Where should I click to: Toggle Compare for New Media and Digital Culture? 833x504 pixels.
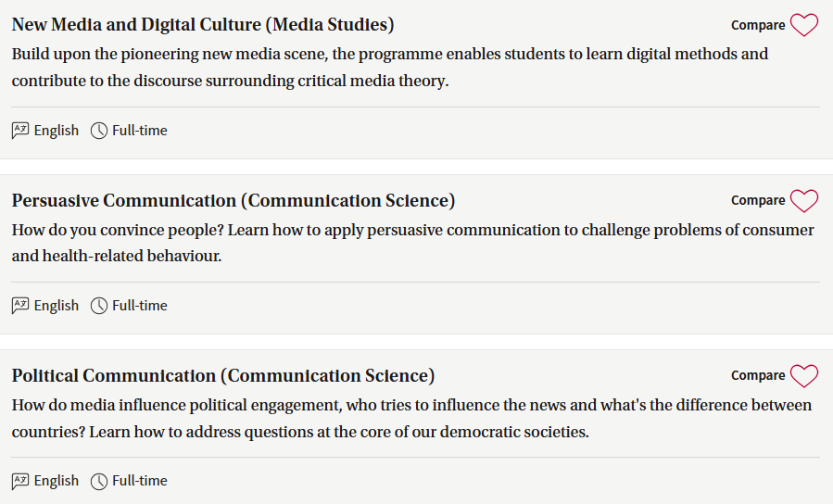pos(758,25)
